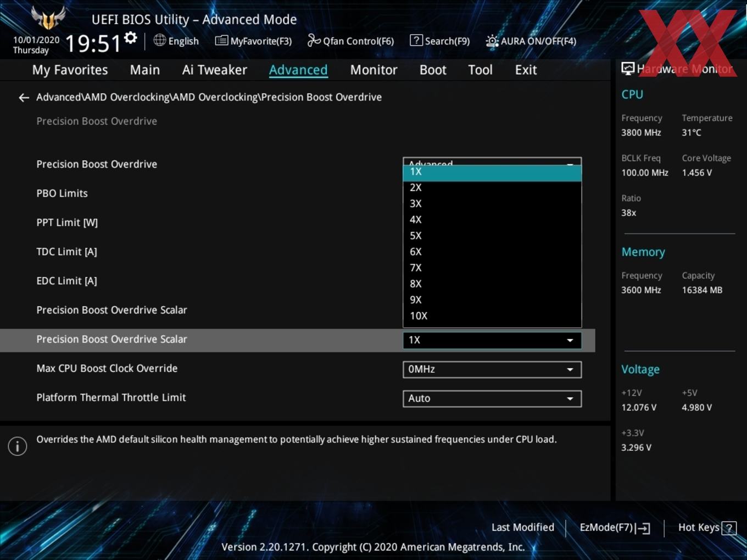
Task: Pick 5X from the scalar list
Action: click(x=492, y=236)
